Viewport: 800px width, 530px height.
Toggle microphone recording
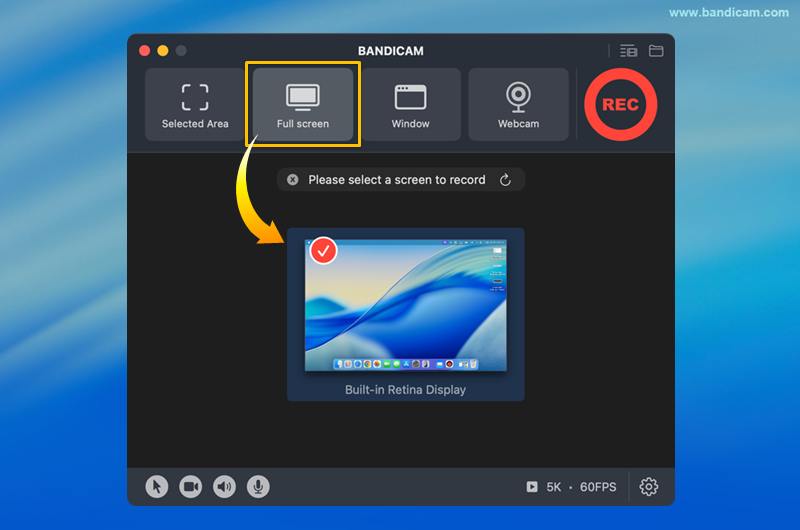(258, 486)
